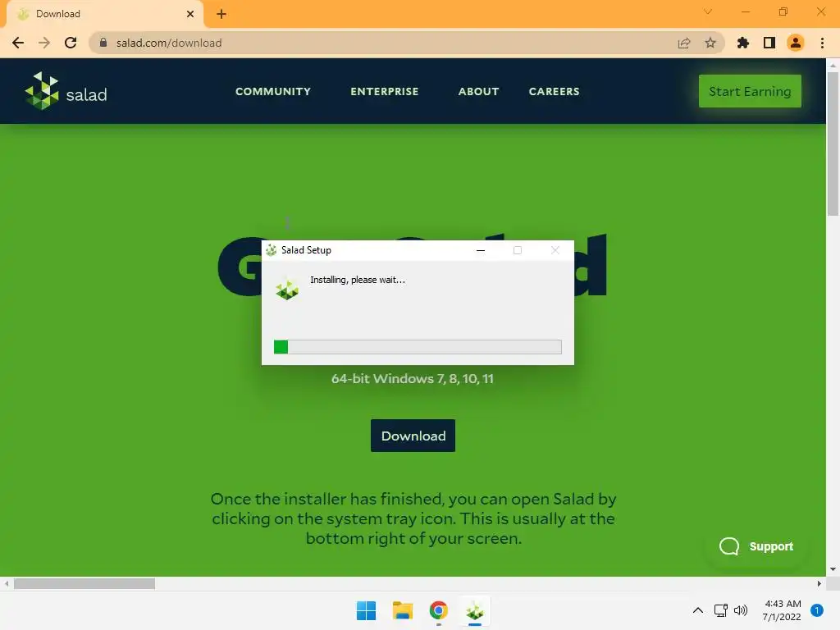Open the volume tray icon

741,610
